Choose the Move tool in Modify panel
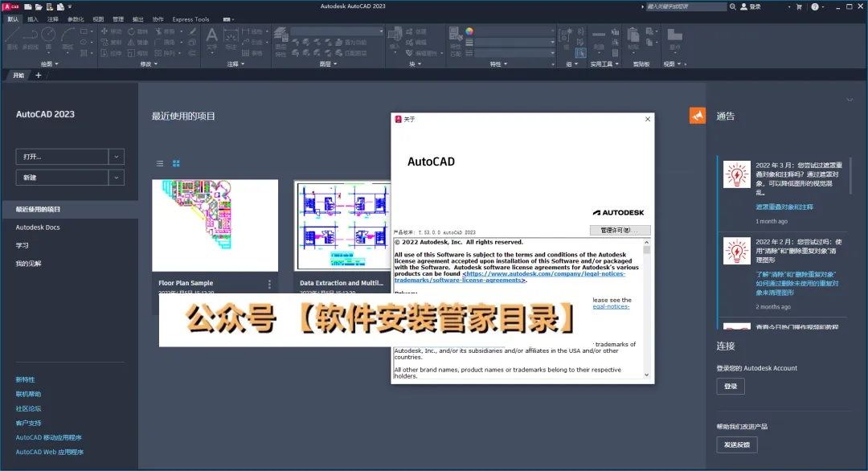 [111, 31]
